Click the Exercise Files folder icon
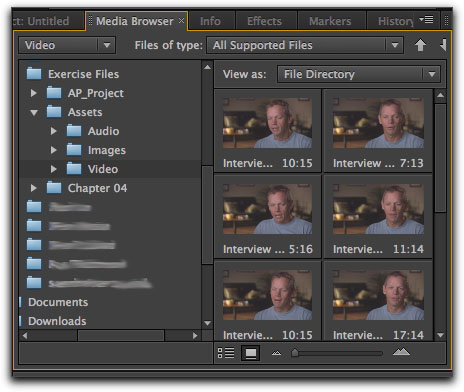This screenshot has width=464, height=392. (34, 74)
